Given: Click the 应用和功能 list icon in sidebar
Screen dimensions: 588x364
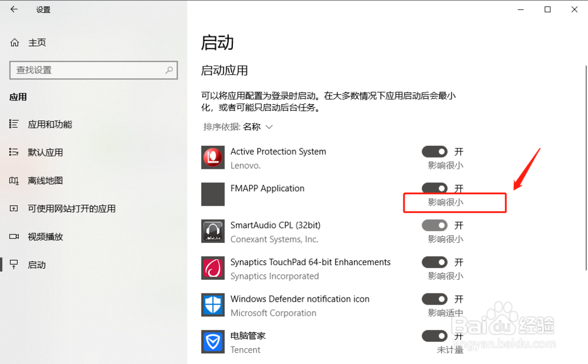Looking at the screenshot, I should pyautogui.click(x=13, y=124).
